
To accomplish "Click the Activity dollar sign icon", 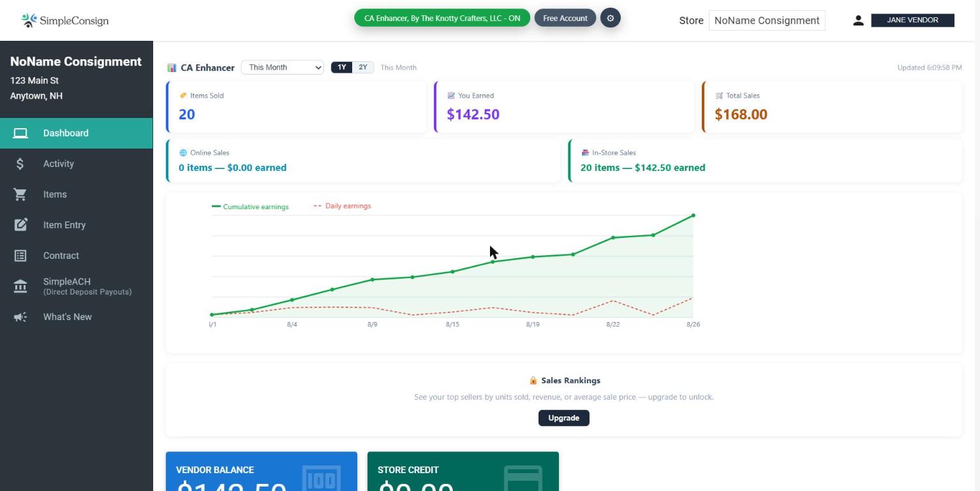I will pos(20,164).
